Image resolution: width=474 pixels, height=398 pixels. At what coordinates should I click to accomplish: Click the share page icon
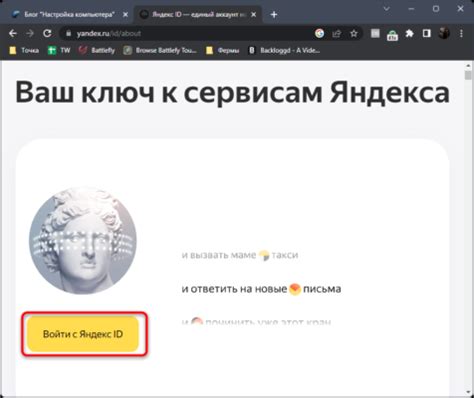click(337, 33)
